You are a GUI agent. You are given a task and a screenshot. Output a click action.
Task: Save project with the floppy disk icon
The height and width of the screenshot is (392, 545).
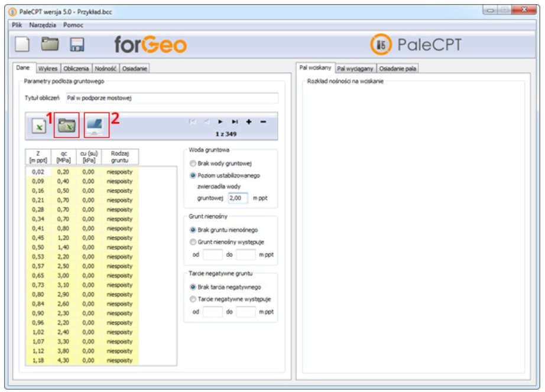click(x=77, y=45)
